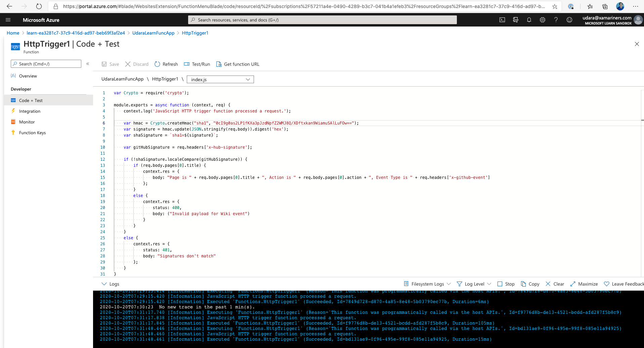Open the account menu for udara@xamariners.com
This screenshot has width=644, height=348.
[612, 20]
